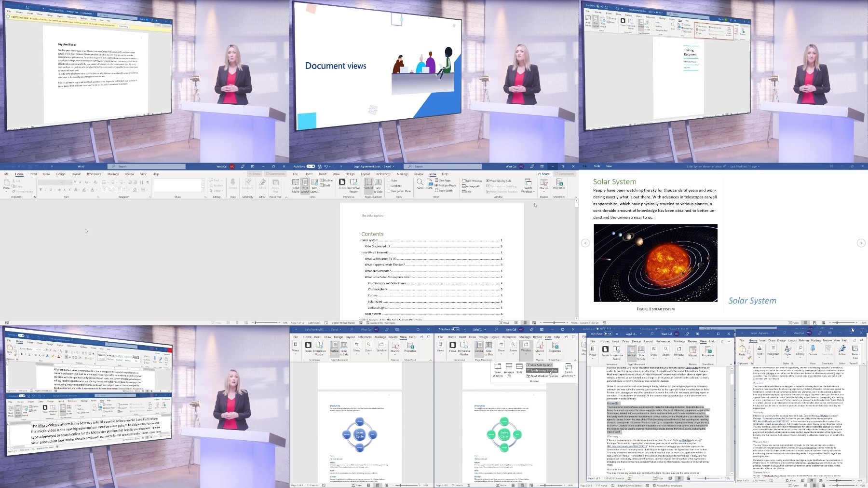Adjust zoom slider in blank Word window status bar

265,322
